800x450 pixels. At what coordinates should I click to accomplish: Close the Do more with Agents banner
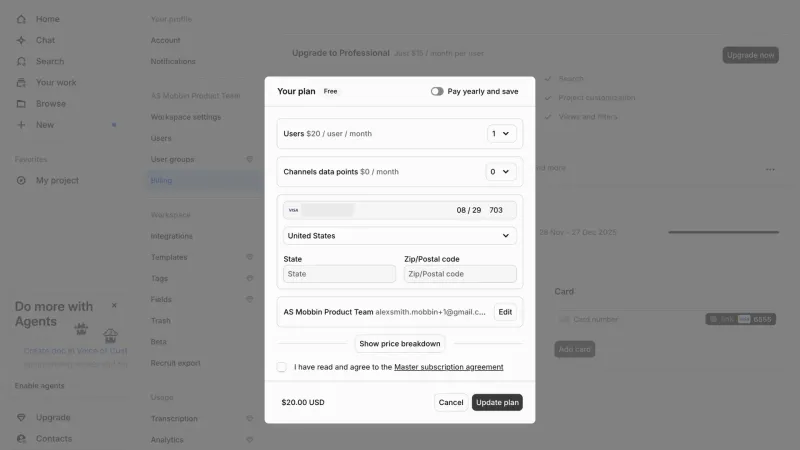coord(114,305)
